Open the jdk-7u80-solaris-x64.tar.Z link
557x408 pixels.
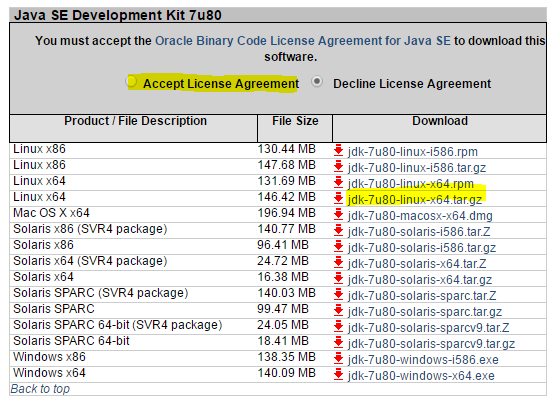tap(417, 263)
